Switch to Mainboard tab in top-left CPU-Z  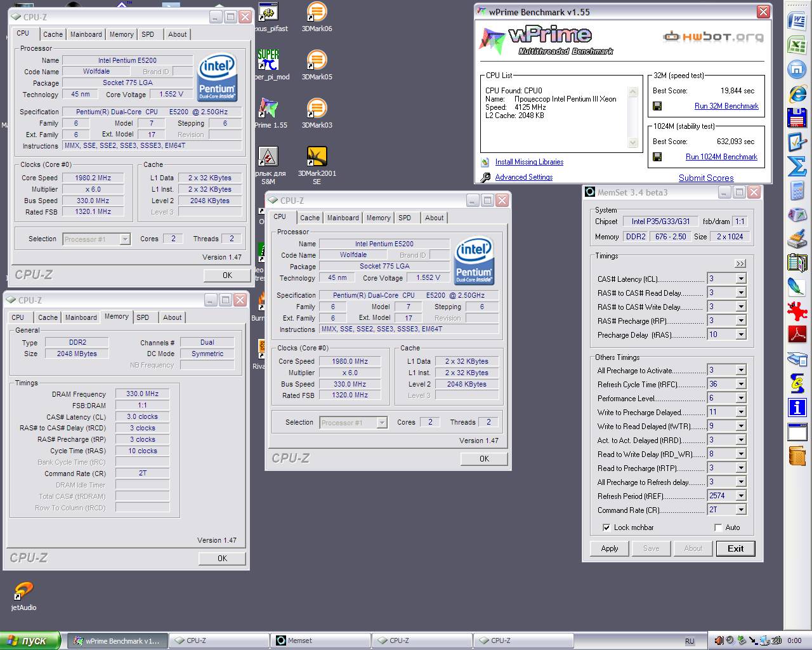[x=86, y=34]
